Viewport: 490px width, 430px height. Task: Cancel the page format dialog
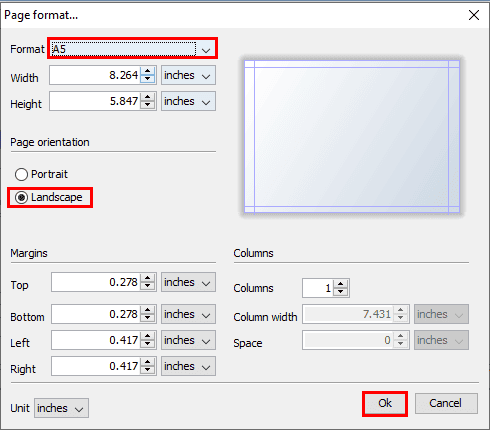coord(446,403)
